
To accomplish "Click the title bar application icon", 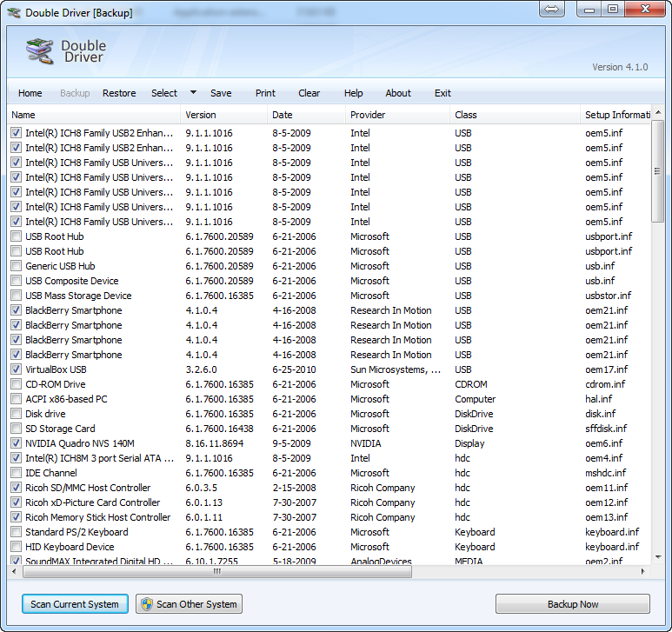I will tap(14, 12).
